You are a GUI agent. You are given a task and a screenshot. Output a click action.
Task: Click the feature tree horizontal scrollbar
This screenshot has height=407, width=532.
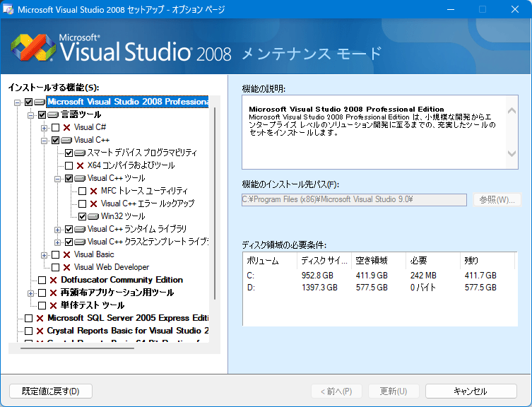pyautogui.click(x=77, y=348)
